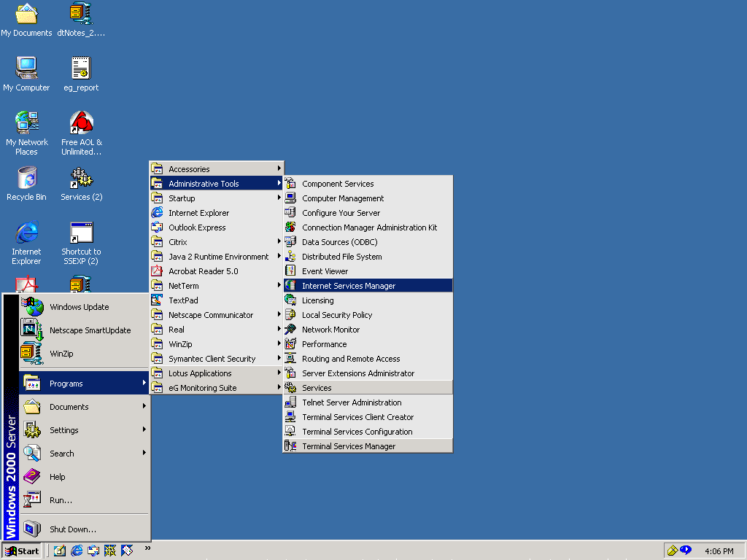Open Data Sources (ODBC)
Image resolution: width=747 pixels, height=560 pixels.
(368, 242)
